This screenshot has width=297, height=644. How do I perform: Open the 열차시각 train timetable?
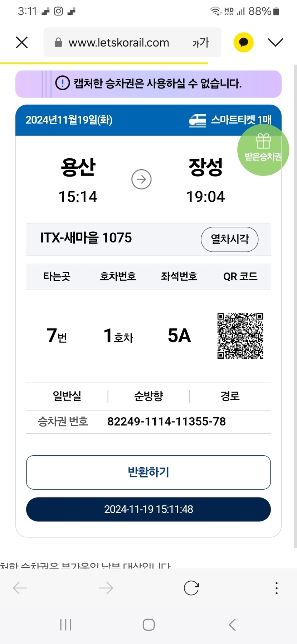click(x=229, y=239)
